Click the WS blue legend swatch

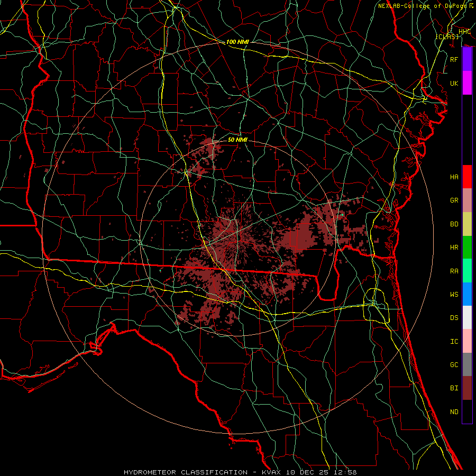click(x=467, y=294)
